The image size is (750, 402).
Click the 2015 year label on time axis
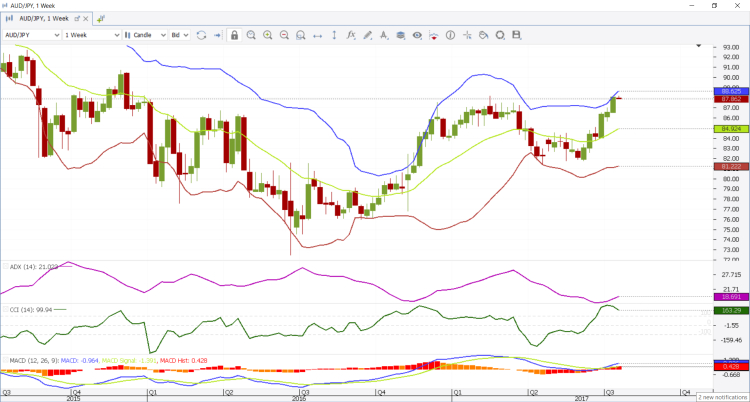click(x=73, y=398)
